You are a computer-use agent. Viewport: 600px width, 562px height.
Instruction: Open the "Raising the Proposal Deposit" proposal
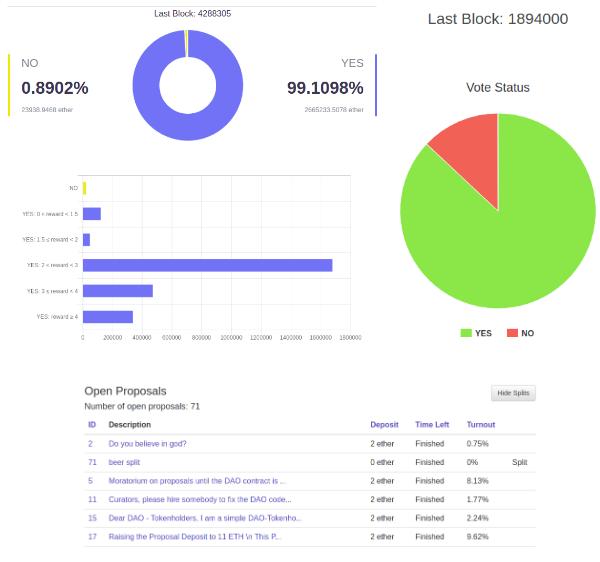pyautogui.click(x=195, y=536)
